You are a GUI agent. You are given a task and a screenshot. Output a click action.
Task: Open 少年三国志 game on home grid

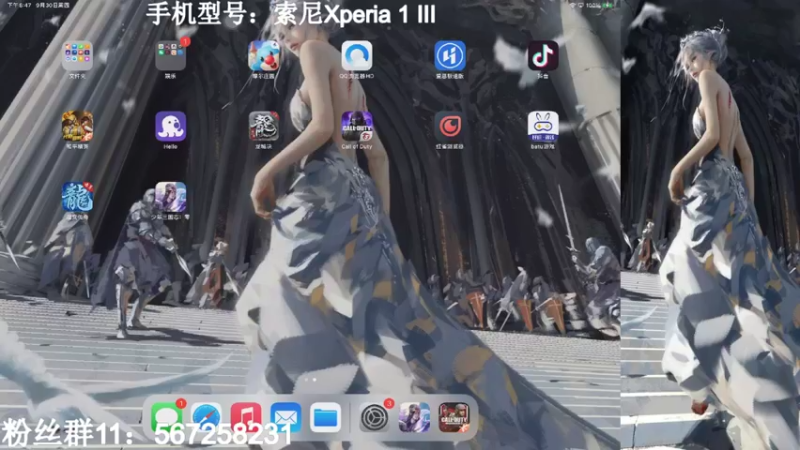[170, 197]
